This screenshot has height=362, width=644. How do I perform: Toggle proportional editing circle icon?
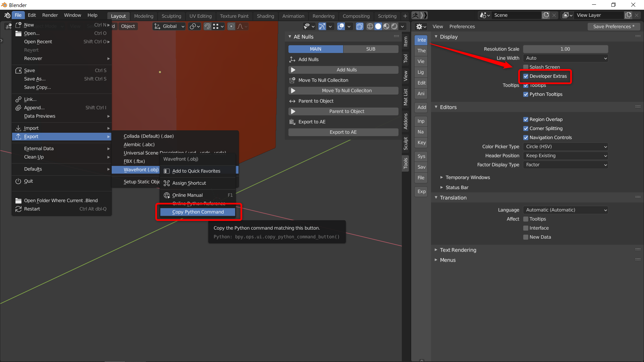(x=231, y=26)
